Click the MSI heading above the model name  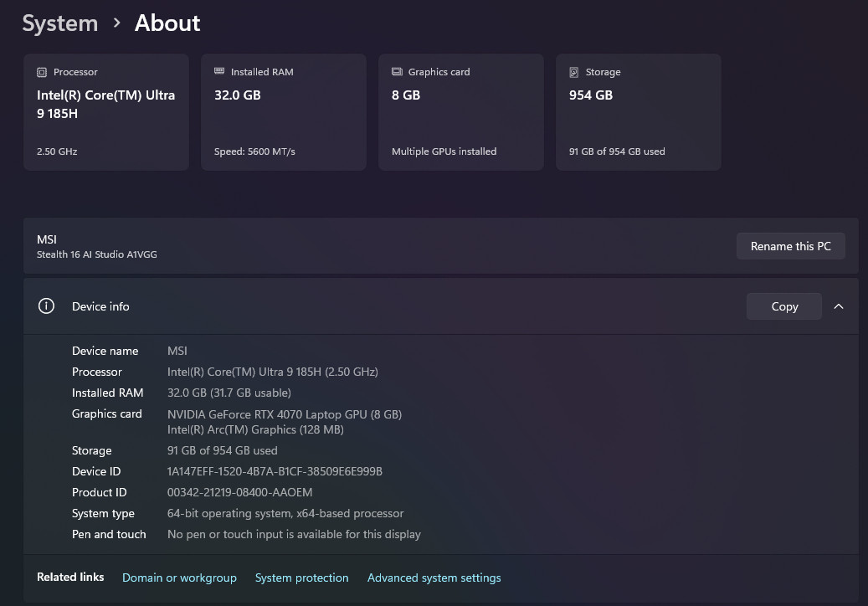coord(47,239)
